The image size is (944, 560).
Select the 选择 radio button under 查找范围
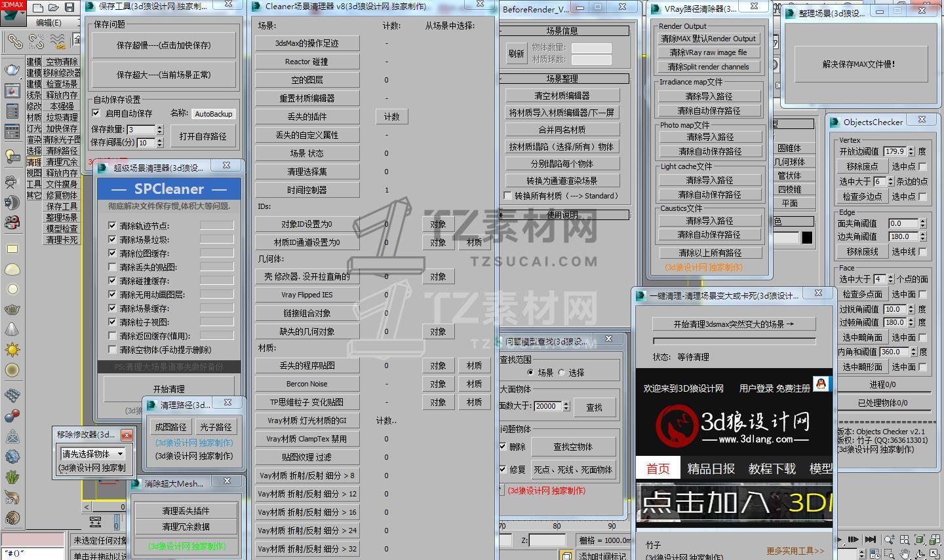pyautogui.click(x=562, y=373)
